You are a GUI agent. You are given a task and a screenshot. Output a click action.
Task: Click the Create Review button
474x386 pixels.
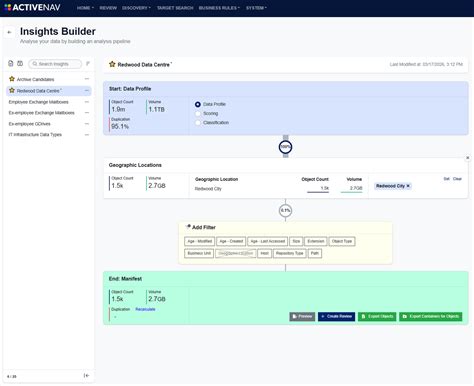tap(336, 316)
